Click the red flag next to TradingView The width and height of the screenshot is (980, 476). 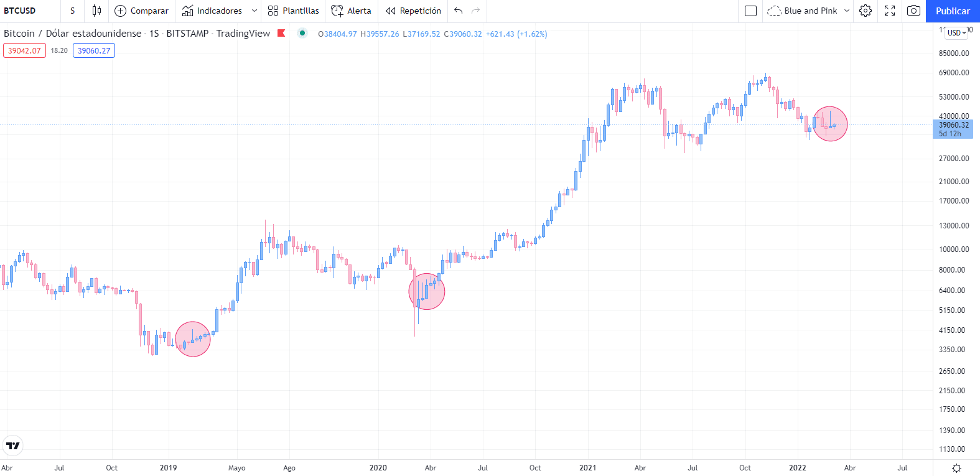[281, 33]
